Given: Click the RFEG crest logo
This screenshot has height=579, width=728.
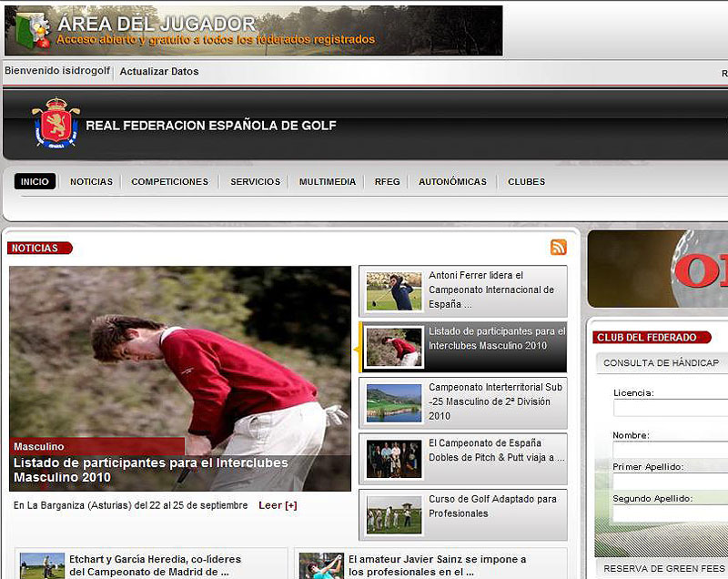Looking at the screenshot, I should [56, 123].
